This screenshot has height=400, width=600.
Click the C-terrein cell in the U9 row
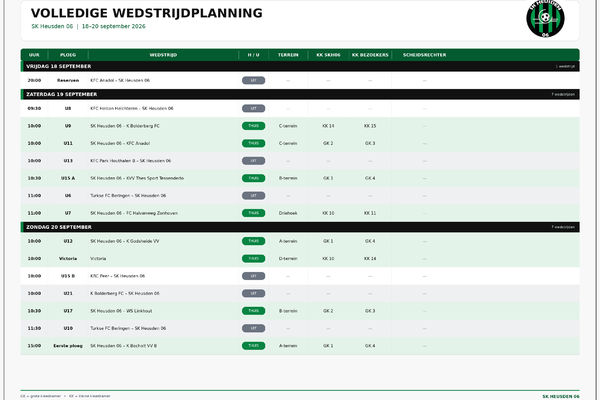click(x=288, y=126)
